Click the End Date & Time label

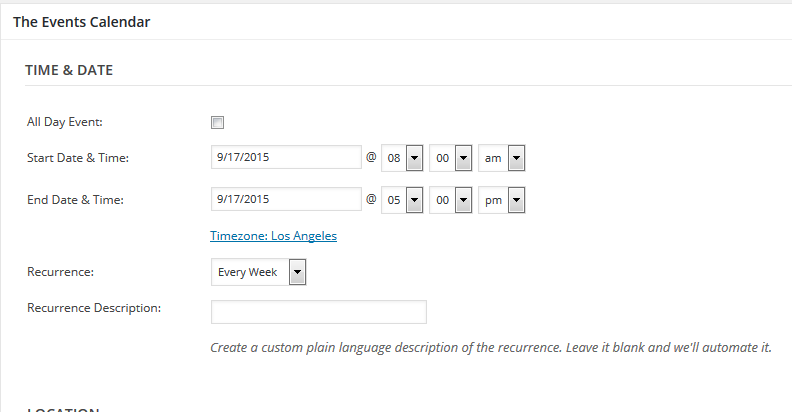point(76,200)
